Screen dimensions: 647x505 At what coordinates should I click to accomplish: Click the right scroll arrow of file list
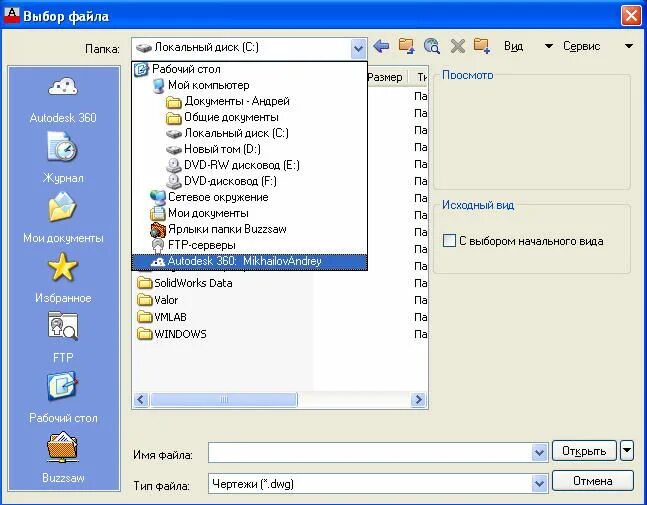coord(418,399)
